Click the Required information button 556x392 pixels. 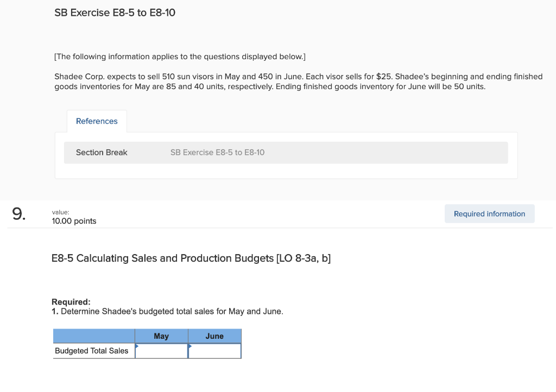pos(489,214)
